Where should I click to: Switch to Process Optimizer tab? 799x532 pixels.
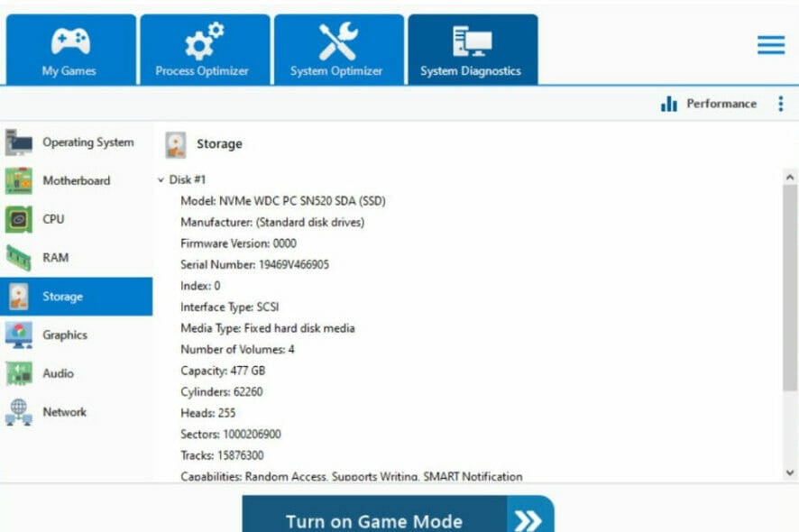coord(206,50)
